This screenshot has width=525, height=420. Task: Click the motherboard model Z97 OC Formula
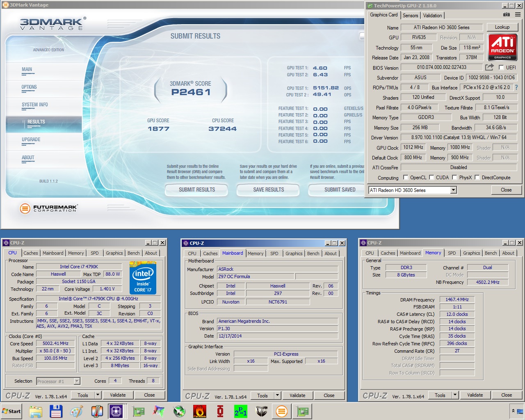[x=256, y=276]
